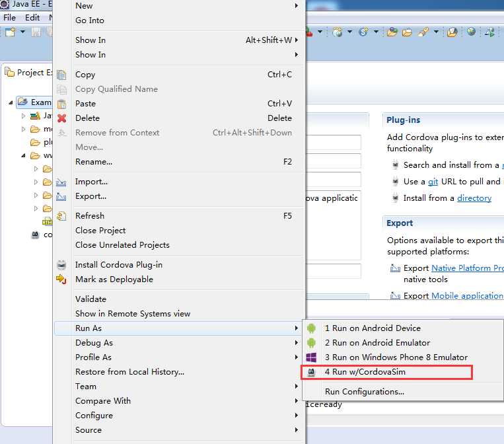Viewport: 504px width, 444px height.
Task: Collapse the 'ww' folder node arrow
Action: [x=23, y=156]
